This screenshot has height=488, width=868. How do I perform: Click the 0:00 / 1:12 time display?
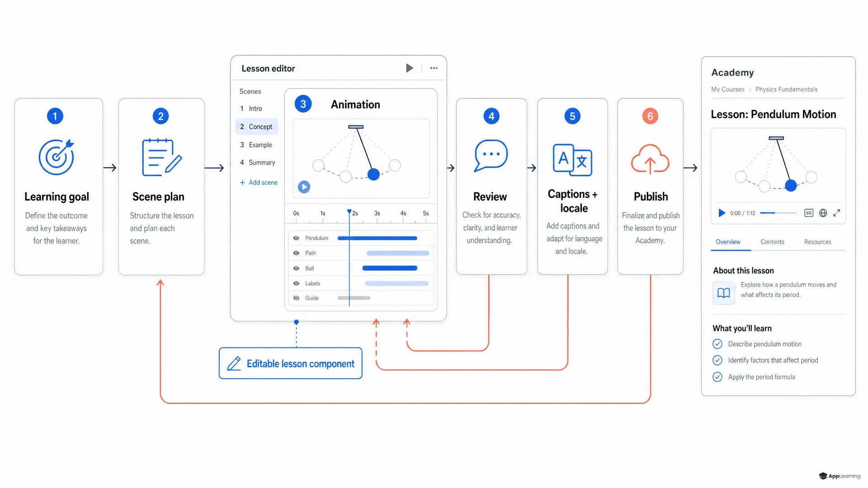tap(742, 213)
